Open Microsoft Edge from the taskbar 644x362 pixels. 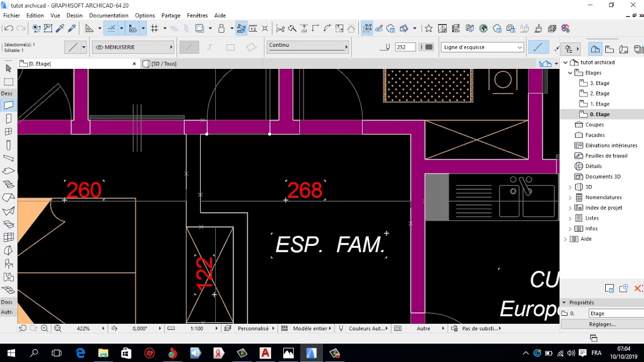point(80,353)
